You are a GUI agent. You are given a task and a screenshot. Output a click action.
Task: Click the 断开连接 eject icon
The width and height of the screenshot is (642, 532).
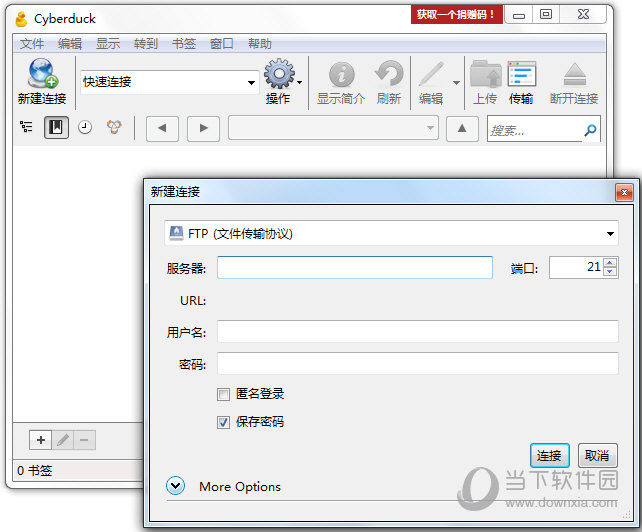[x=575, y=75]
